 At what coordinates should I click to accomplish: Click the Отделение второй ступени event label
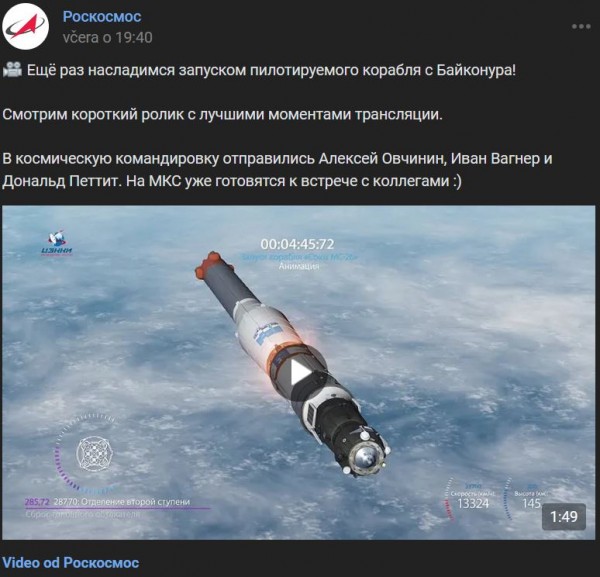tap(136, 502)
